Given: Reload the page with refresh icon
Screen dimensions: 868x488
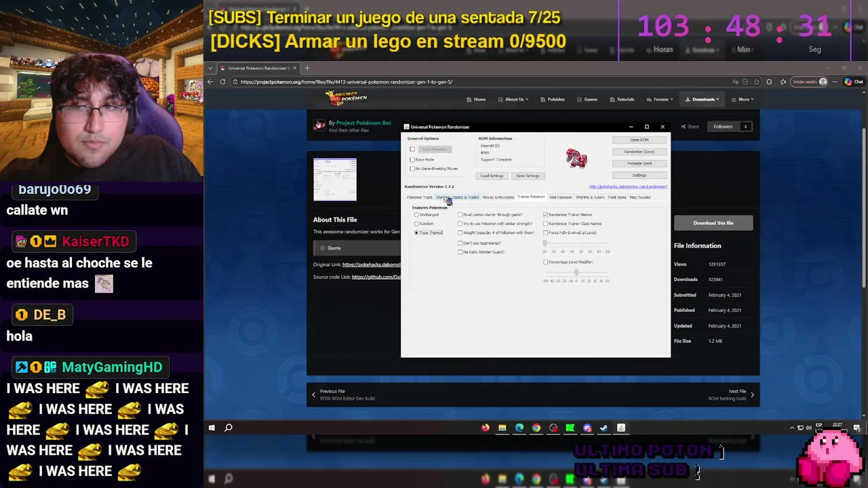Looking at the screenshot, I should click(x=222, y=82).
